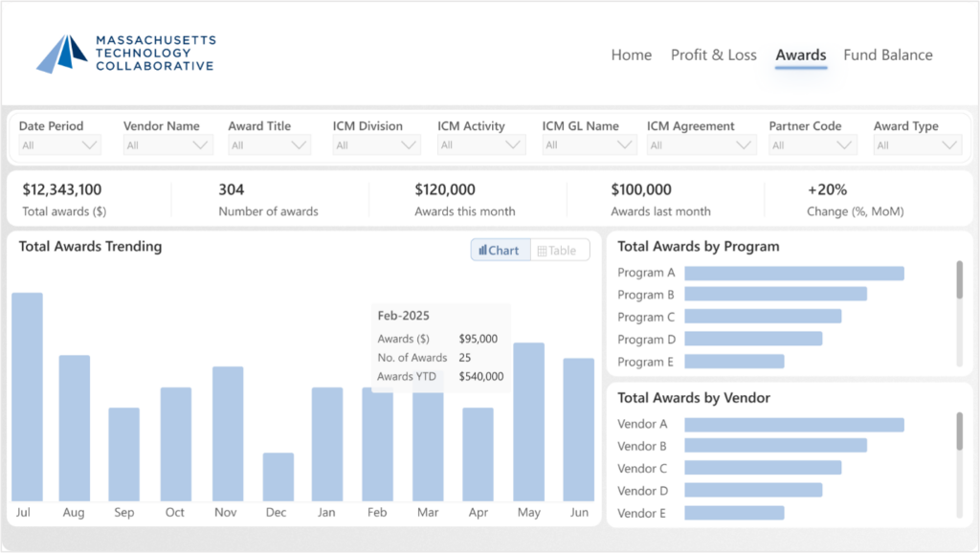This screenshot has height=553, width=980.
Task: Select the Dec bar in trending chart
Action: [x=278, y=476]
